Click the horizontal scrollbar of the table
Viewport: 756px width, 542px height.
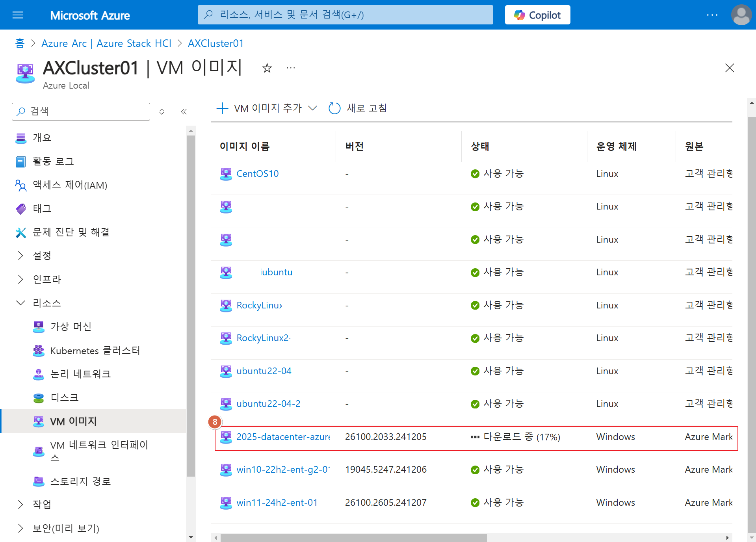(x=354, y=538)
